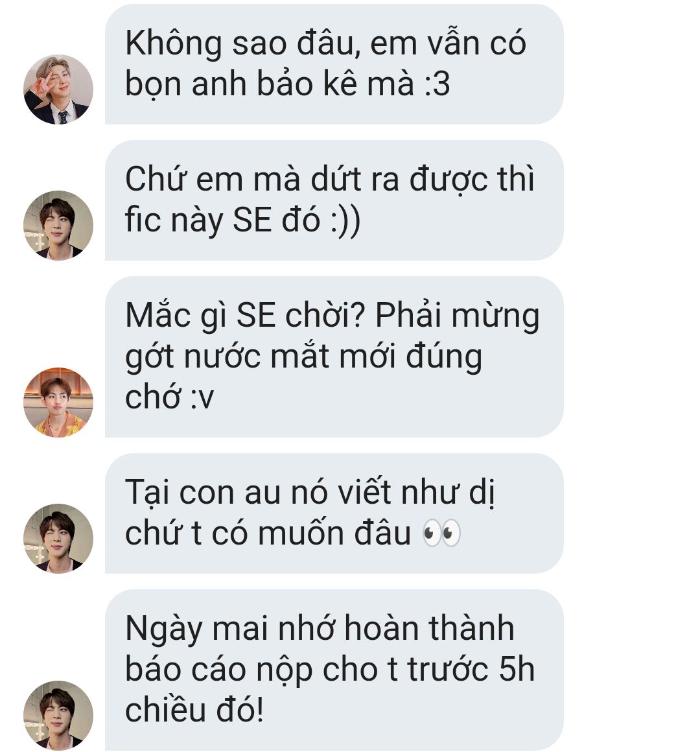
Task: Click the eyes emoji after "muốn đâu"
Action: (x=441, y=533)
